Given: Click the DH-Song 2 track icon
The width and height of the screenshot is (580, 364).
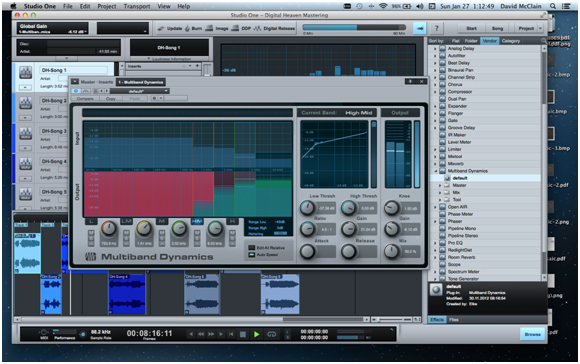Looking at the screenshot, I should (25, 103).
